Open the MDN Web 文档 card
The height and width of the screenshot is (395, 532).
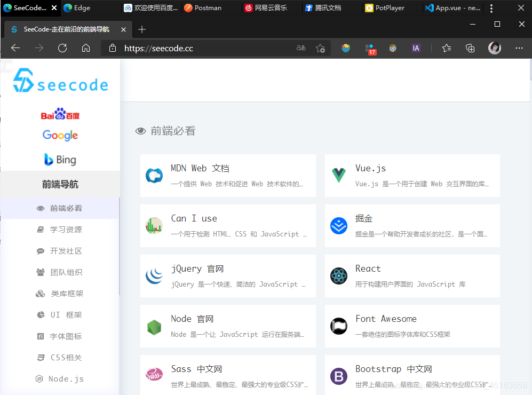pyautogui.click(x=228, y=176)
